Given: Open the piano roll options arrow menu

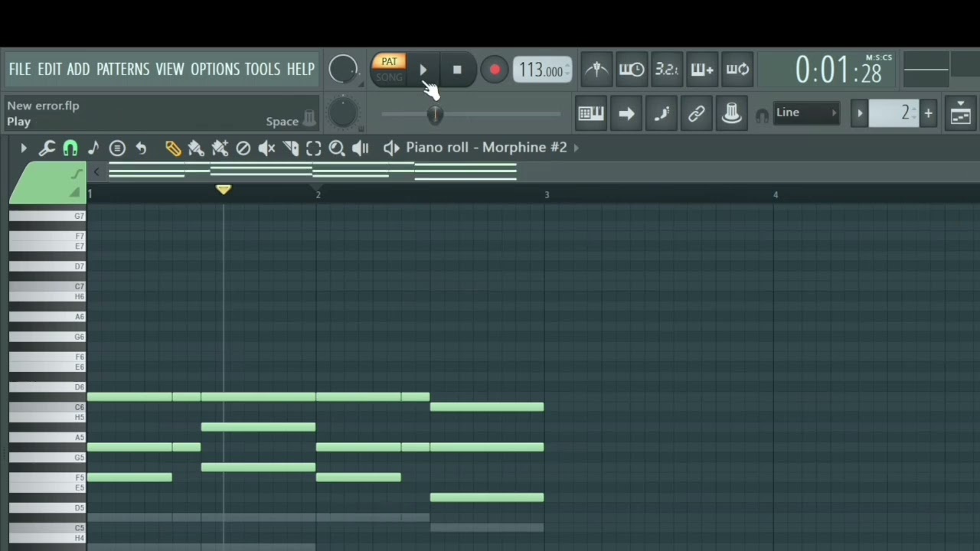Looking at the screenshot, I should (x=23, y=148).
